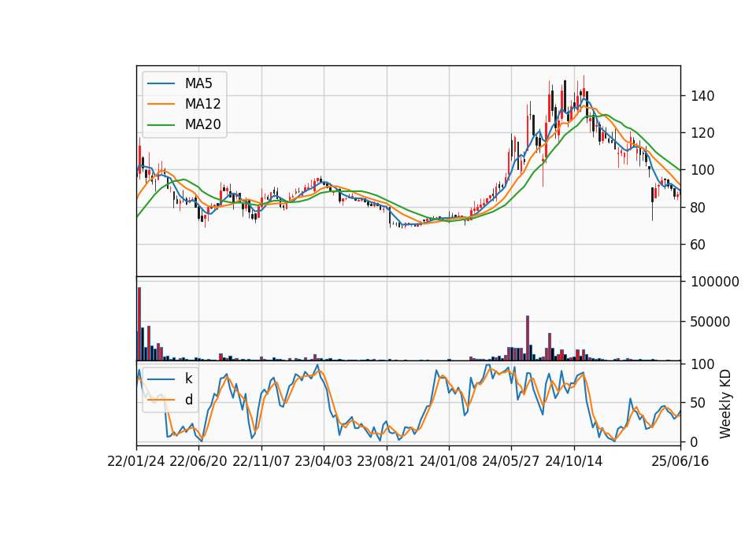Click the 120 price axis label
Image resolution: width=756 pixels, height=543 pixels.
click(x=702, y=133)
